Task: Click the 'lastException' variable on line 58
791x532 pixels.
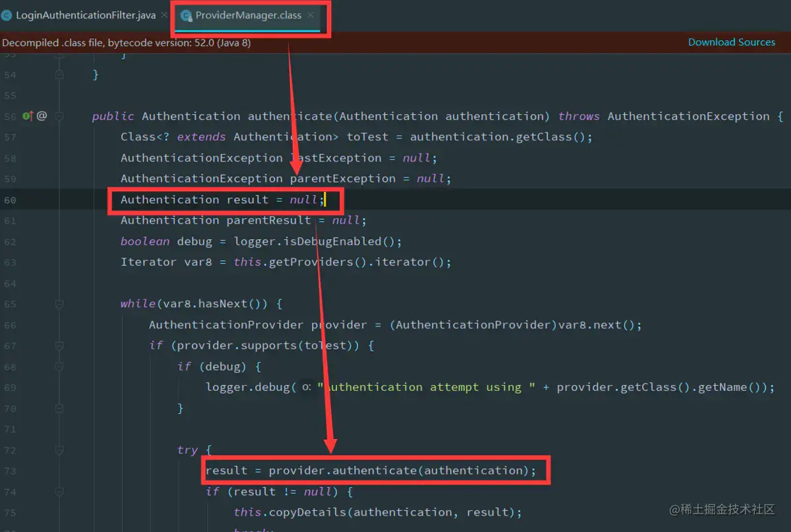Action: click(x=336, y=158)
